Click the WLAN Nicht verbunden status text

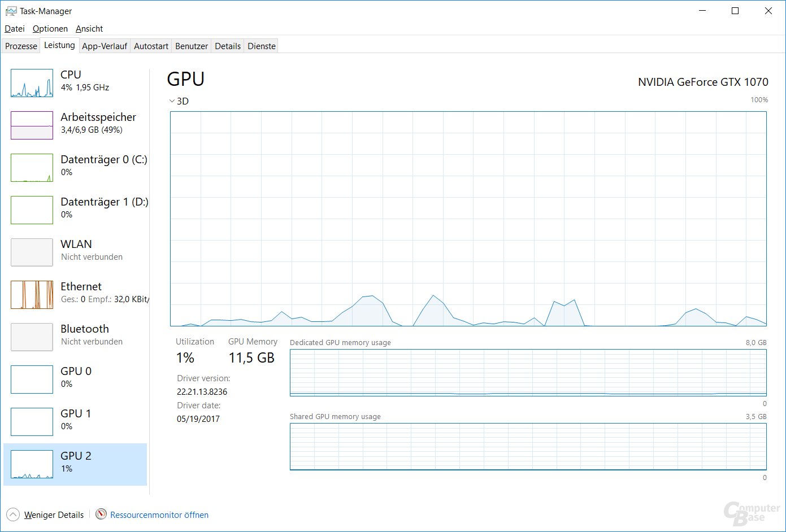tap(92, 257)
